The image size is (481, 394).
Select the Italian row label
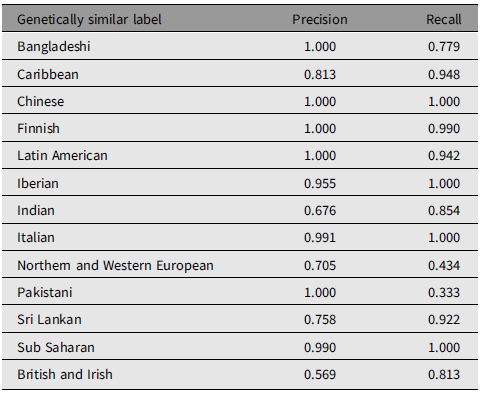36,238
